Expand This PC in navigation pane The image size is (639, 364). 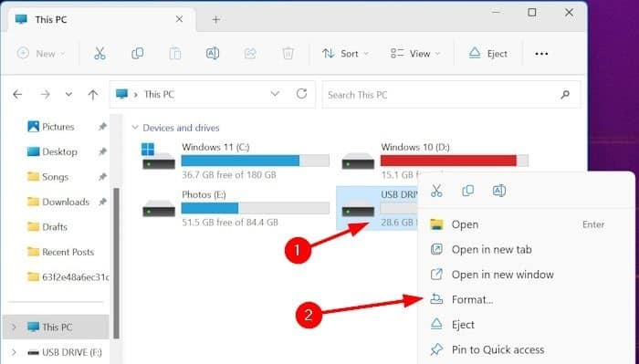(15, 327)
